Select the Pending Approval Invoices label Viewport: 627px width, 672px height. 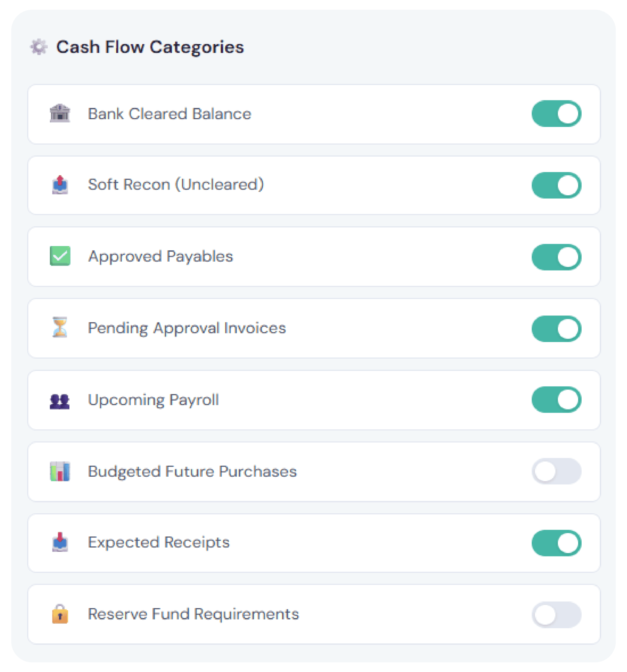[x=187, y=328]
